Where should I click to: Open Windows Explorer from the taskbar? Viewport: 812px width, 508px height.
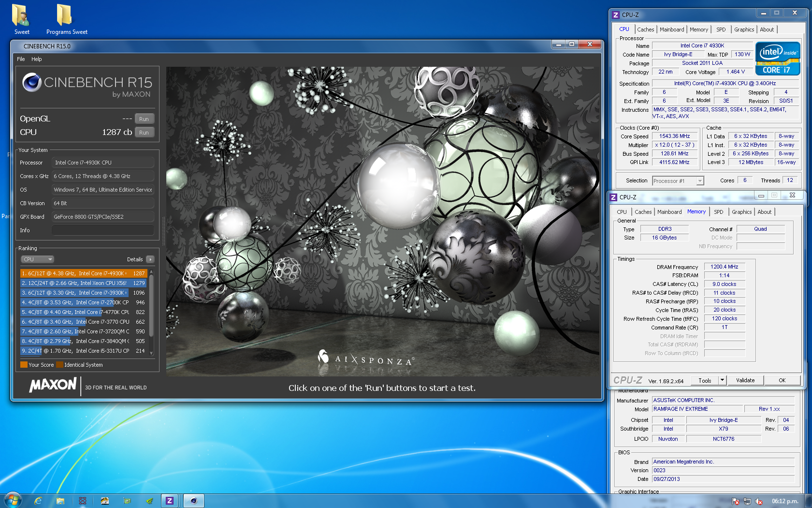(x=60, y=501)
